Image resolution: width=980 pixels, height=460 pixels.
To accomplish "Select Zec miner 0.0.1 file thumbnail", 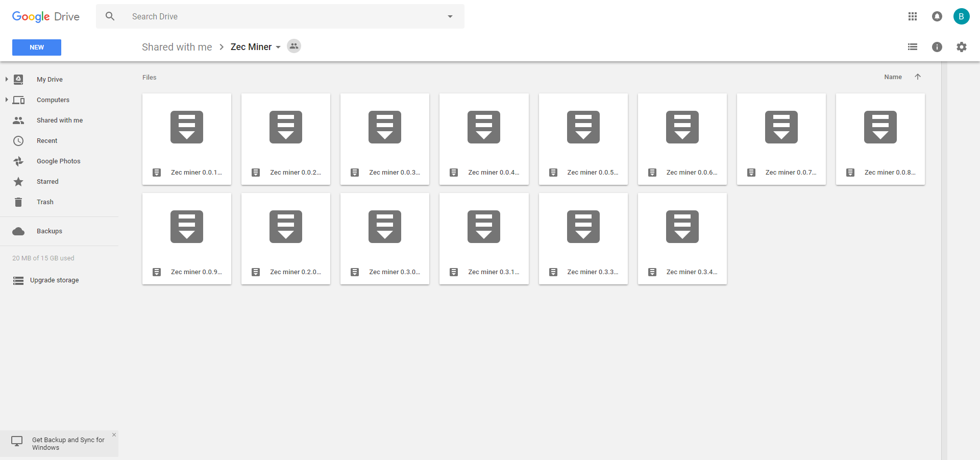I will pos(187,139).
